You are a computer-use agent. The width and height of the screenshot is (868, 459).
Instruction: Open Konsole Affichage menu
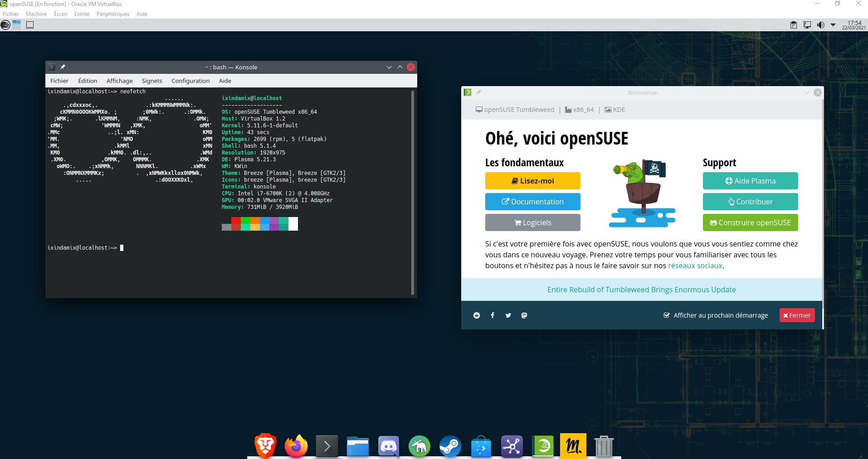point(120,81)
